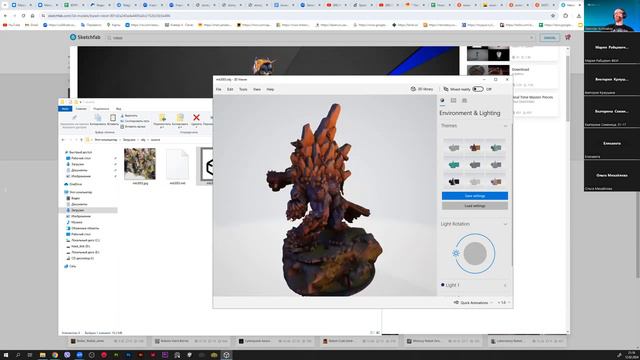Open the File menu in 3D Viewer
The image size is (640, 360).
[x=218, y=89]
